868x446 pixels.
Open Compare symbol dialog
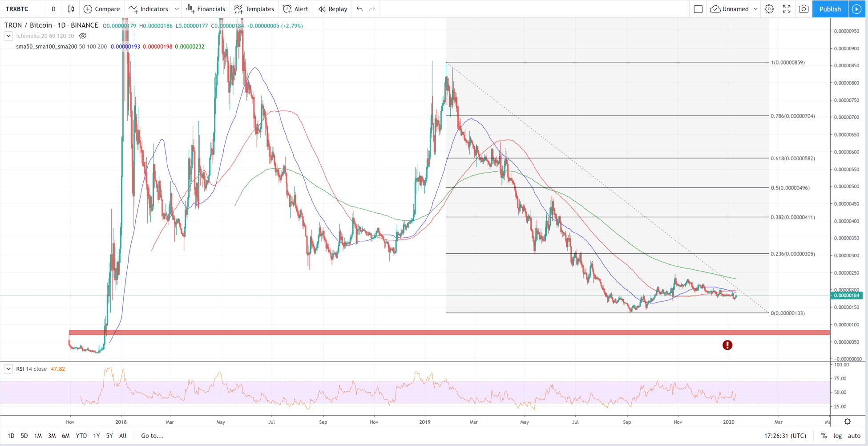(102, 9)
